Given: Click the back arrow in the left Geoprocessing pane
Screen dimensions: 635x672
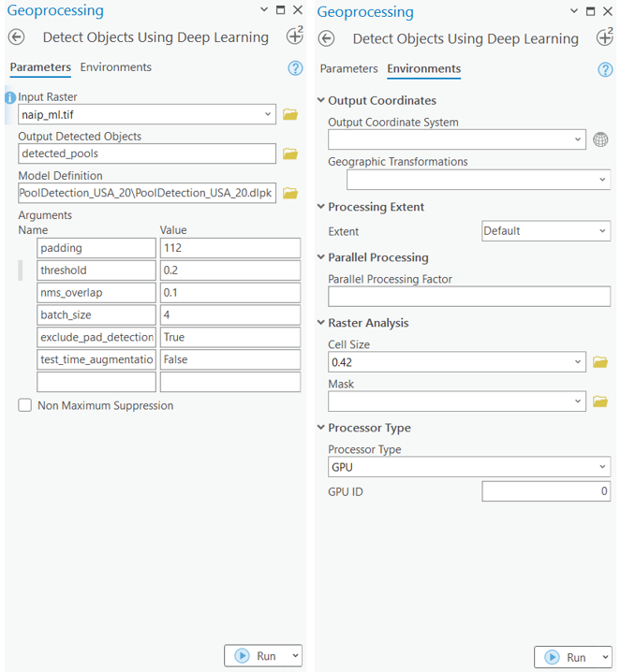Looking at the screenshot, I should [x=17, y=37].
